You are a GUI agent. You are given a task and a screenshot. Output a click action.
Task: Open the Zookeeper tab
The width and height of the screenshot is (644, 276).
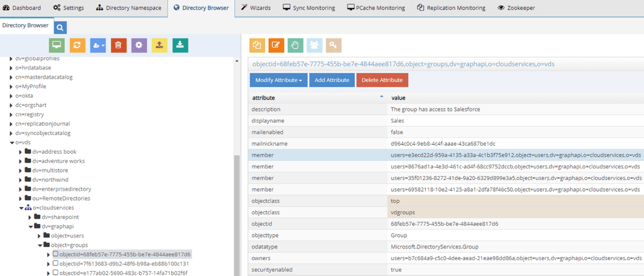[516, 8]
